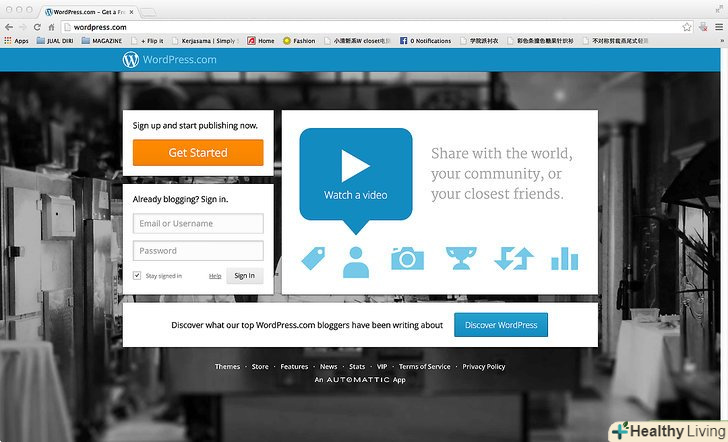The image size is (728, 442).
Task: Select the tag feature icon
Action: pyautogui.click(x=313, y=258)
